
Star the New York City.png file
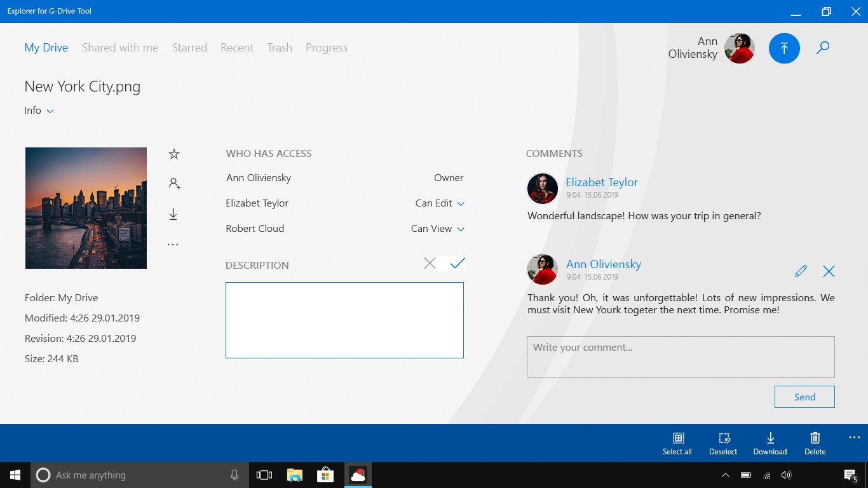[174, 154]
